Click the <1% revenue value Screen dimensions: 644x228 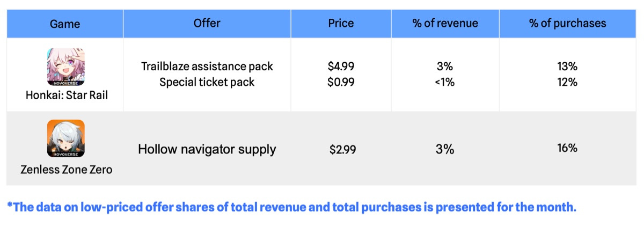[x=445, y=82]
